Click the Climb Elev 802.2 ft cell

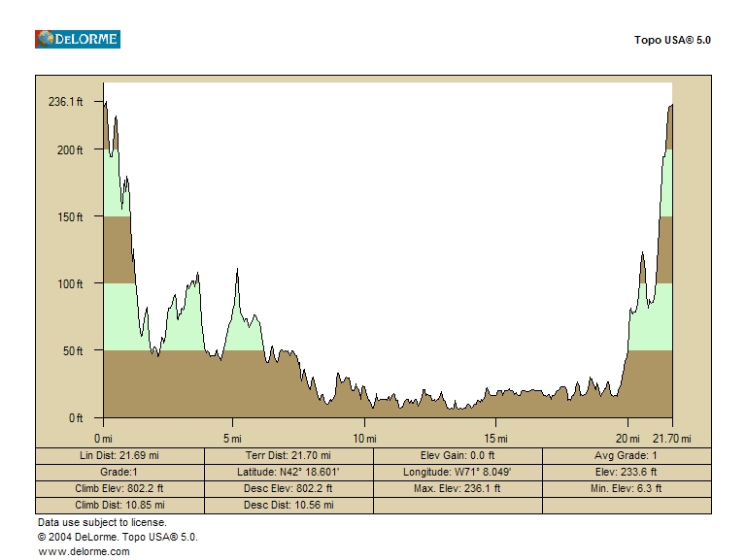pyautogui.click(x=119, y=488)
